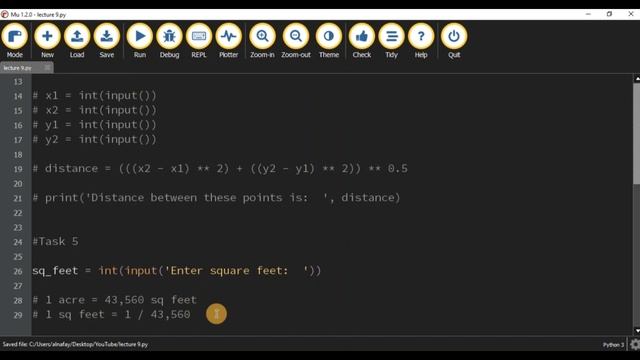Load a file from disk
The width and height of the screenshot is (640, 360).
click(77, 41)
